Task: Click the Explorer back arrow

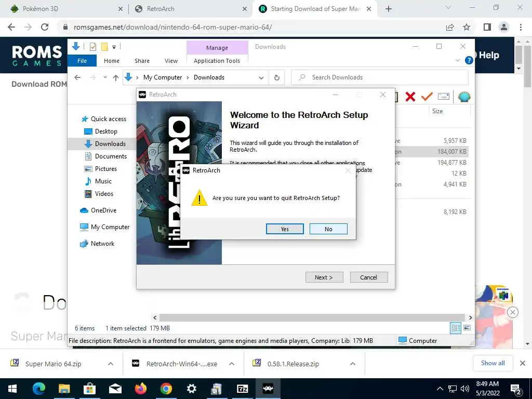Action: 77,77
